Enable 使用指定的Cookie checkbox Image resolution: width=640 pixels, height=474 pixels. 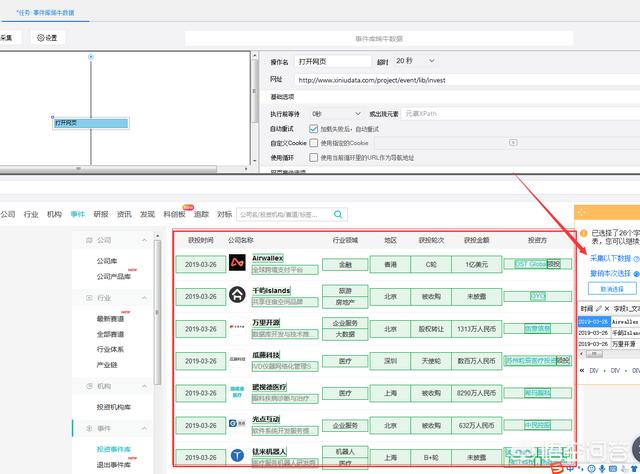point(313,143)
